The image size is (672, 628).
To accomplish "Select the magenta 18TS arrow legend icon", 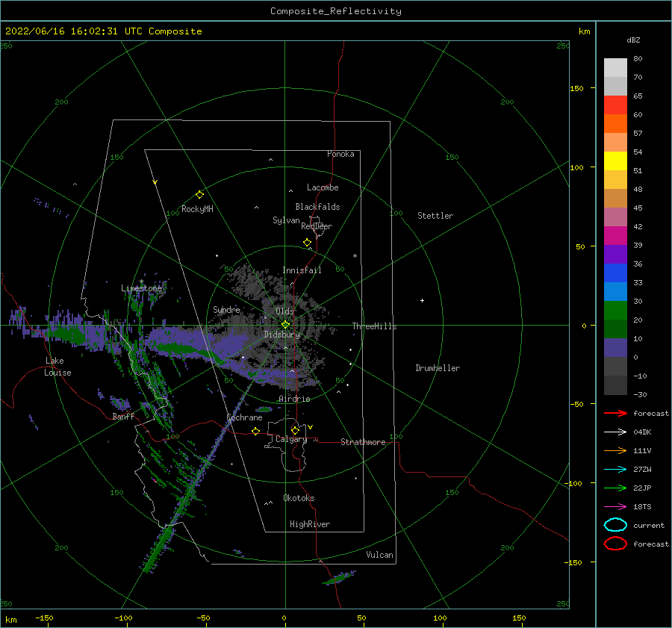I will point(615,507).
